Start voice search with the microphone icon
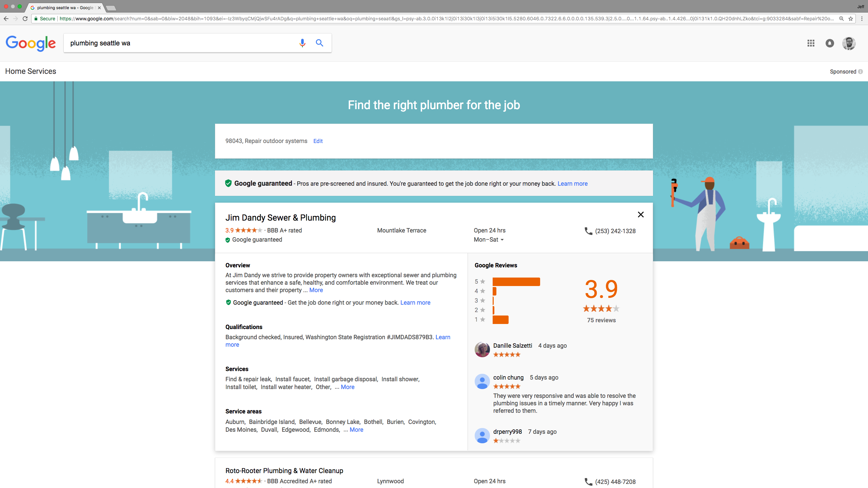This screenshot has width=868, height=488. [302, 43]
